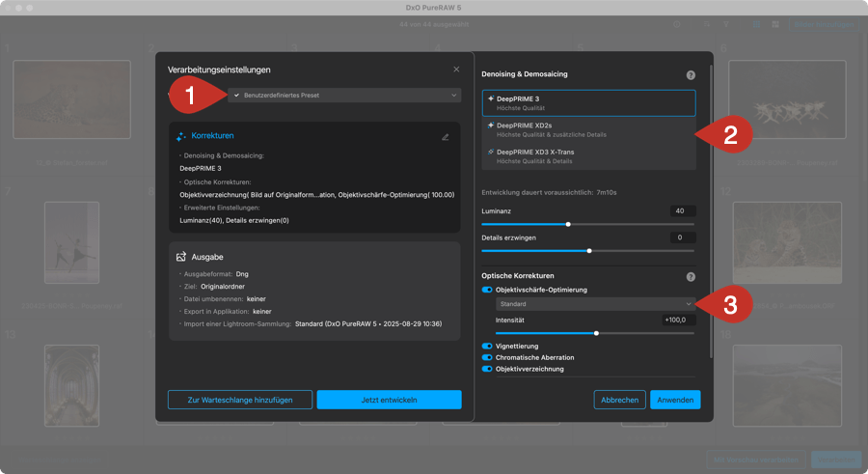Click the image export icon beside Ausgabe
The image size is (868, 474).
pyautogui.click(x=181, y=257)
